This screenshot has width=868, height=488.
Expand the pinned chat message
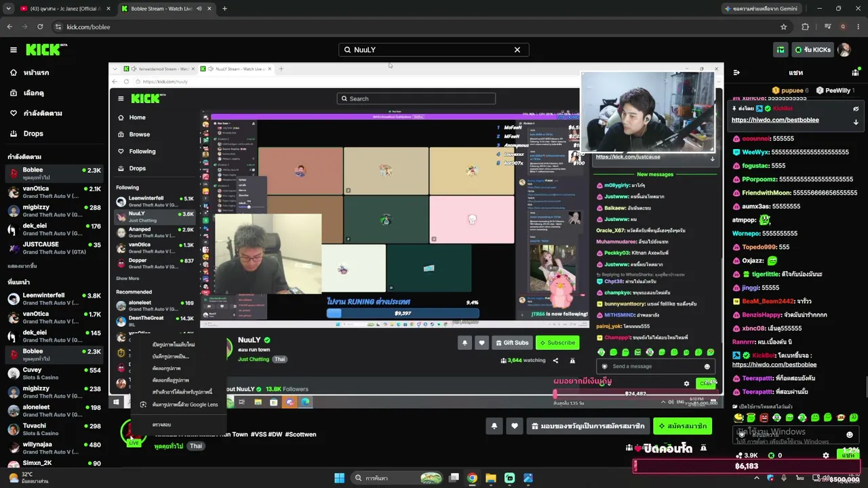click(856, 122)
